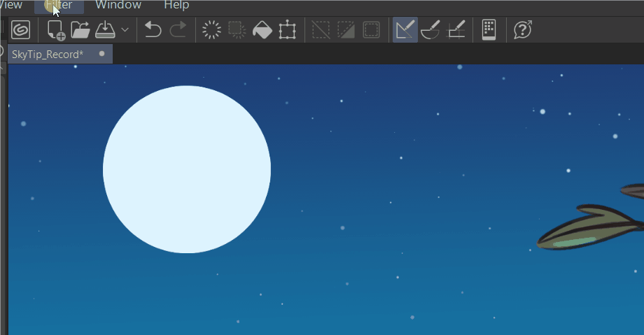644x335 pixels.
Task: Click the Invert Selected Area icon
Action: (346, 30)
